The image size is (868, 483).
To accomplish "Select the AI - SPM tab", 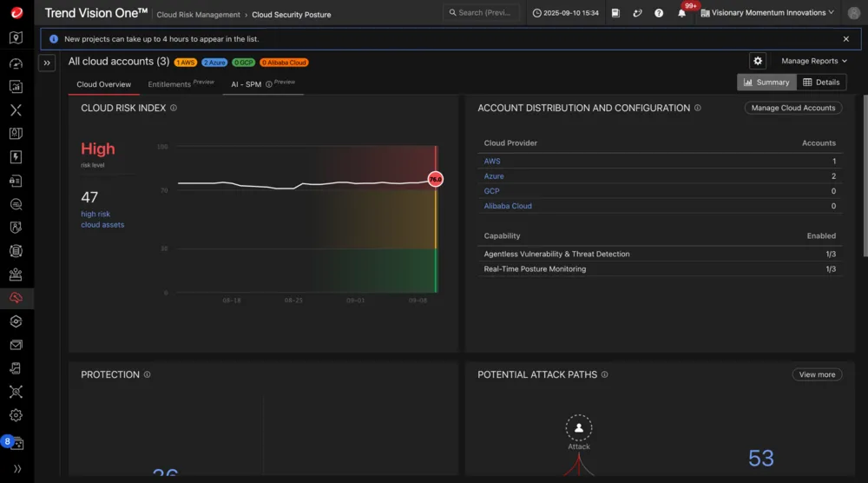I will (x=247, y=84).
